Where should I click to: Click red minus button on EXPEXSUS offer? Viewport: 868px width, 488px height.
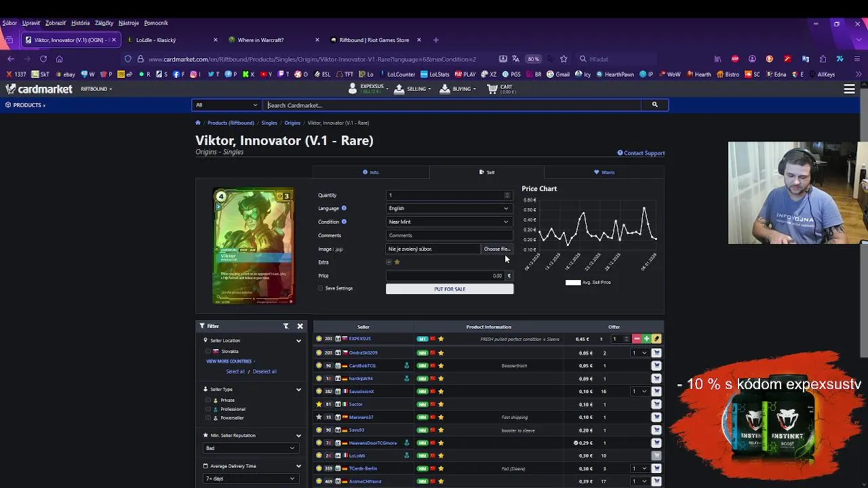coord(637,339)
